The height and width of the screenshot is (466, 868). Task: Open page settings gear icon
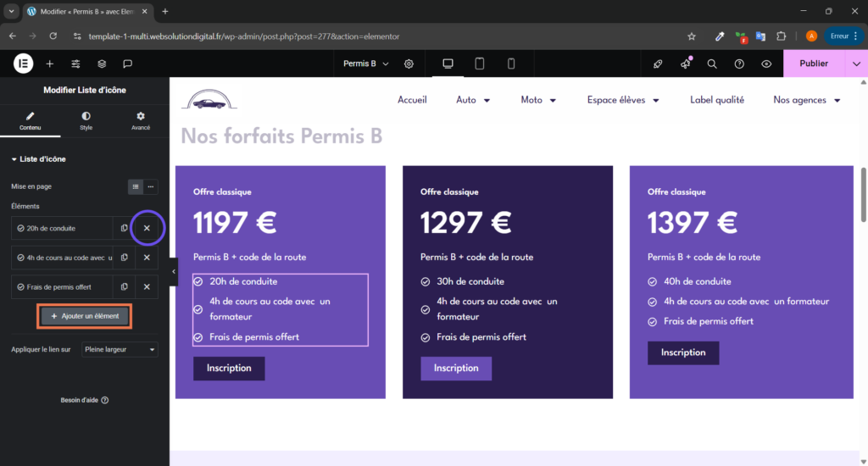pos(409,64)
